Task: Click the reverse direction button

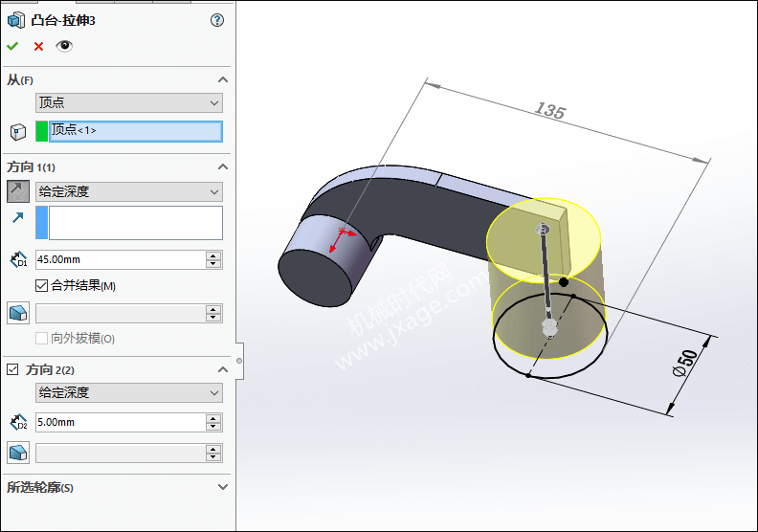Action: 18,191
